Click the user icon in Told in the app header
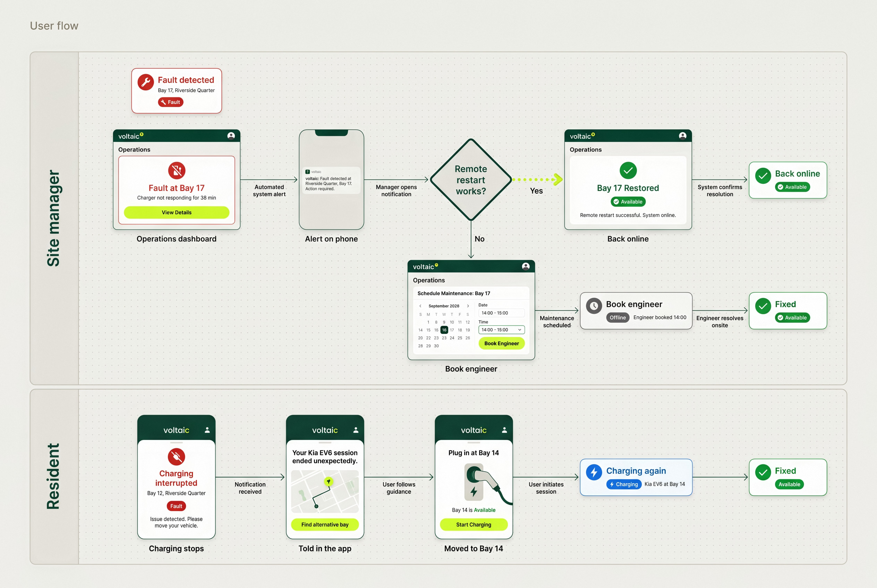The height and width of the screenshot is (588, 877). [356, 430]
